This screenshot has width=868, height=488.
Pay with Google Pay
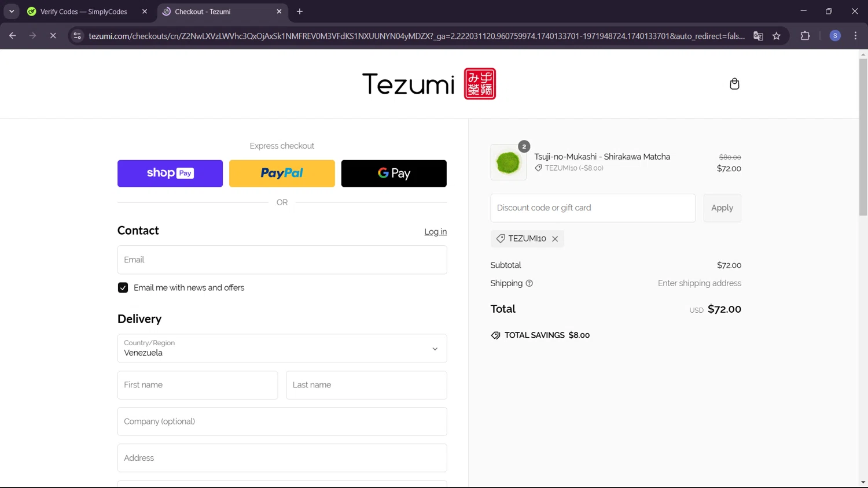coord(394,173)
